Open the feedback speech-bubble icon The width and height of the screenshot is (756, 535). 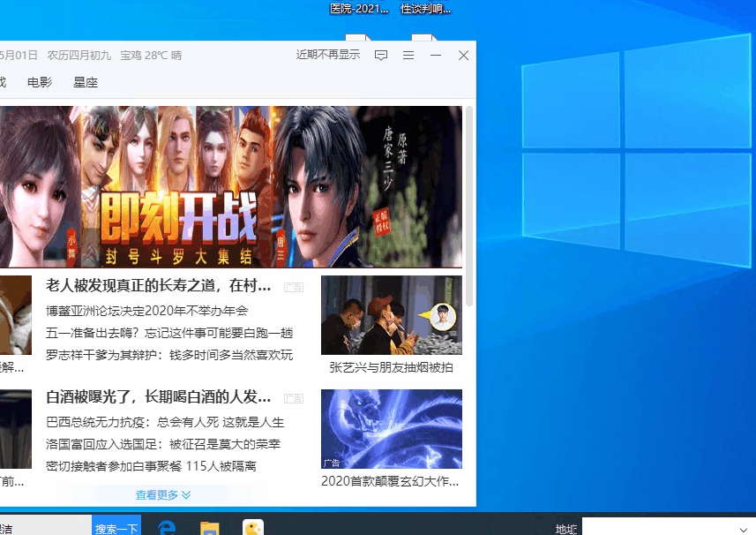pos(381,56)
